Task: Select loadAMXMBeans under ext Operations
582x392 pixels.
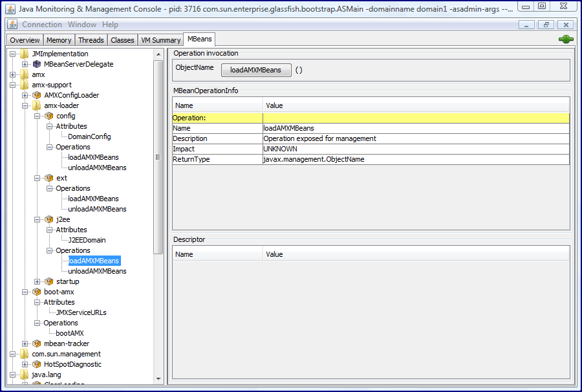Action: coord(94,199)
